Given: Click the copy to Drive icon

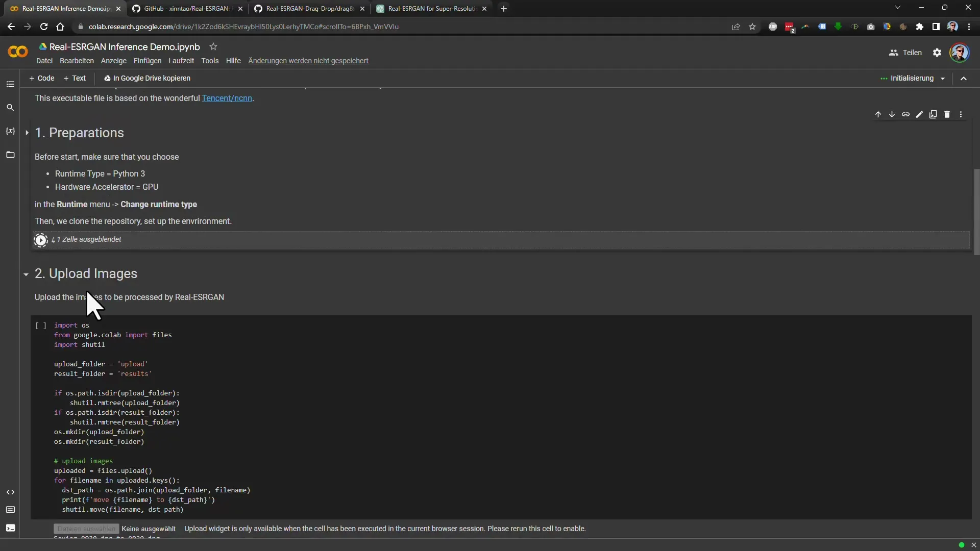Looking at the screenshot, I should point(107,78).
